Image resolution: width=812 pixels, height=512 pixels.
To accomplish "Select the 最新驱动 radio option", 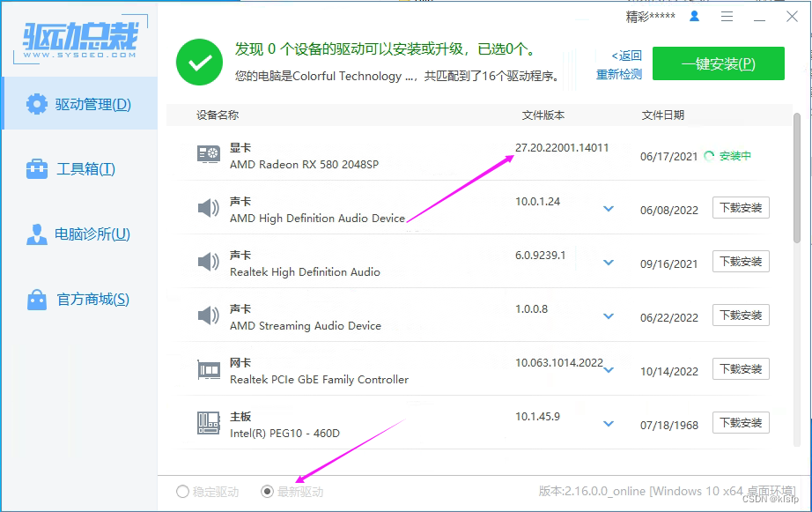I will (x=266, y=493).
